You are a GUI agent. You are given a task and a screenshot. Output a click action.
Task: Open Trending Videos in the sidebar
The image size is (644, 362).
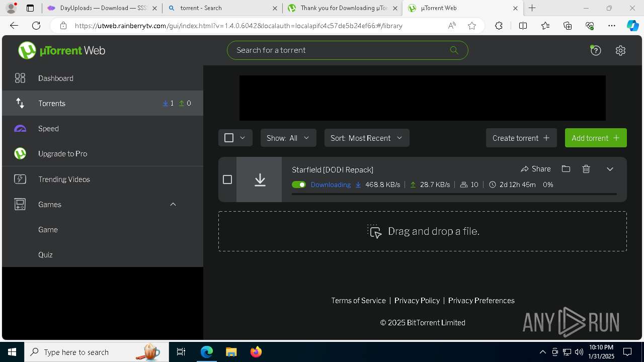coord(103,179)
